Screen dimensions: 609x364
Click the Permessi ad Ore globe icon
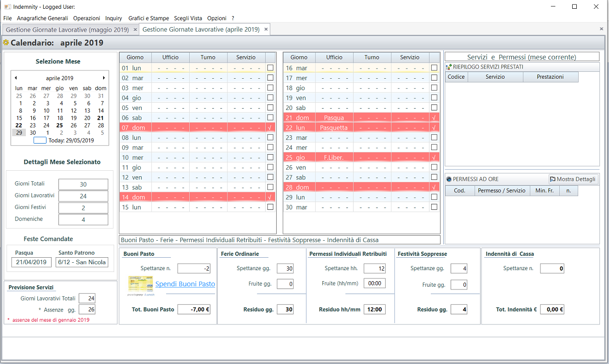click(x=449, y=179)
